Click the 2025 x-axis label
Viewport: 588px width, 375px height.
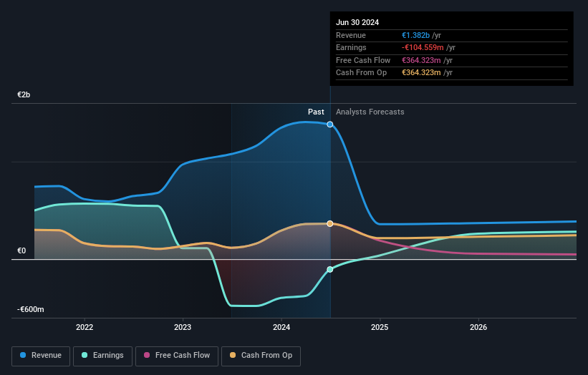click(380, 327)
